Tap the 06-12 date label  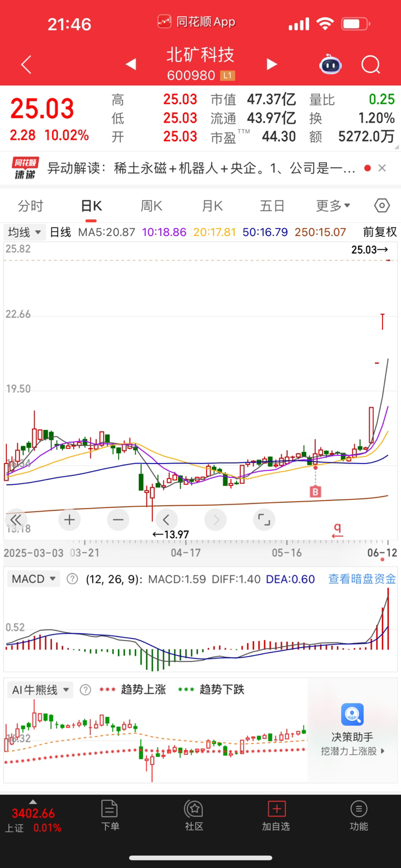click(382, 553)
